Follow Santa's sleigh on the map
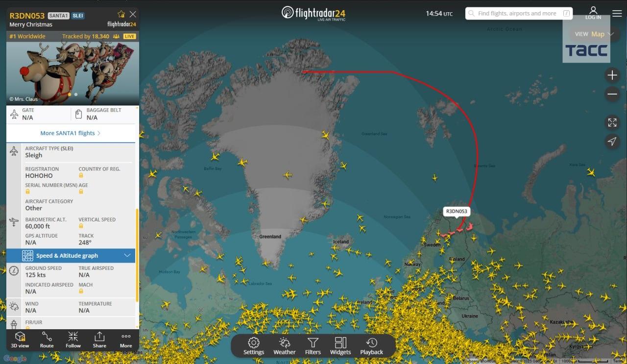627x364 pixels. point(73,340)
